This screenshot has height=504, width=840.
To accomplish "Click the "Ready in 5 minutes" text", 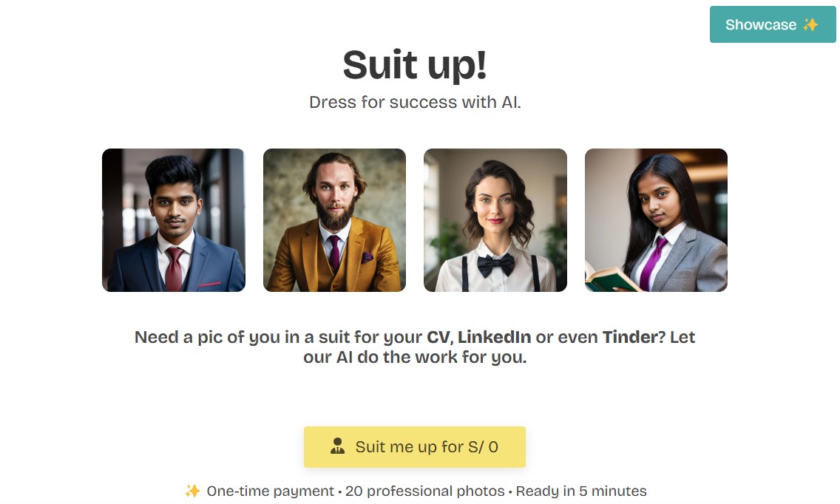I will tap(581, 491).
